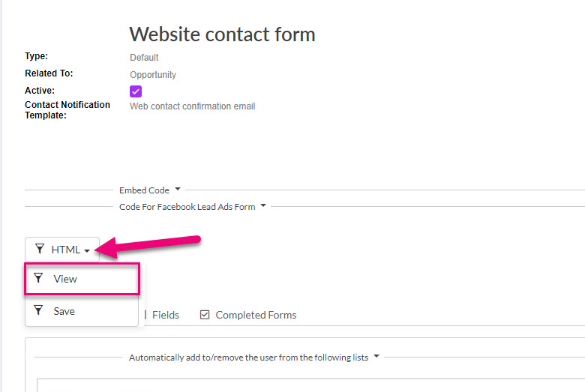This screenshot has height=392, width=585.
Task: Click the HTML button label
Action: (x=66, y=250)
